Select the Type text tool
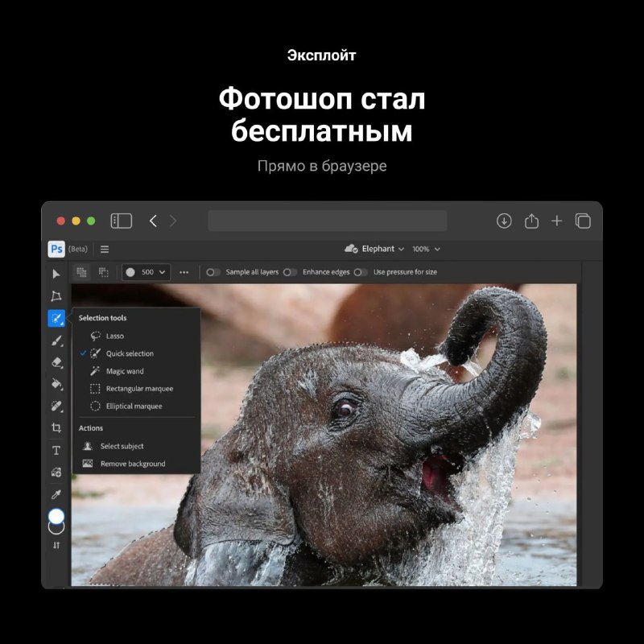644x644 pixels. 56,450
